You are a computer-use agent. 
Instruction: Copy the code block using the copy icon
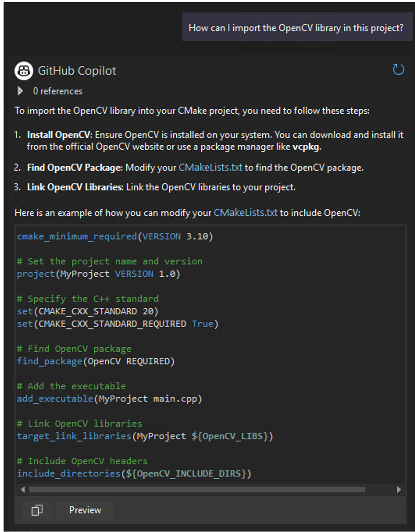coord(37,510)
